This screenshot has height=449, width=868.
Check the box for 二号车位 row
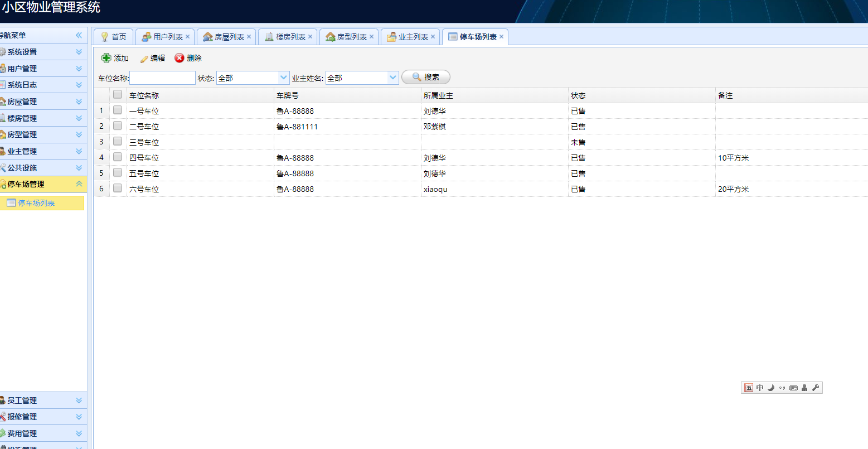[117, 126]
